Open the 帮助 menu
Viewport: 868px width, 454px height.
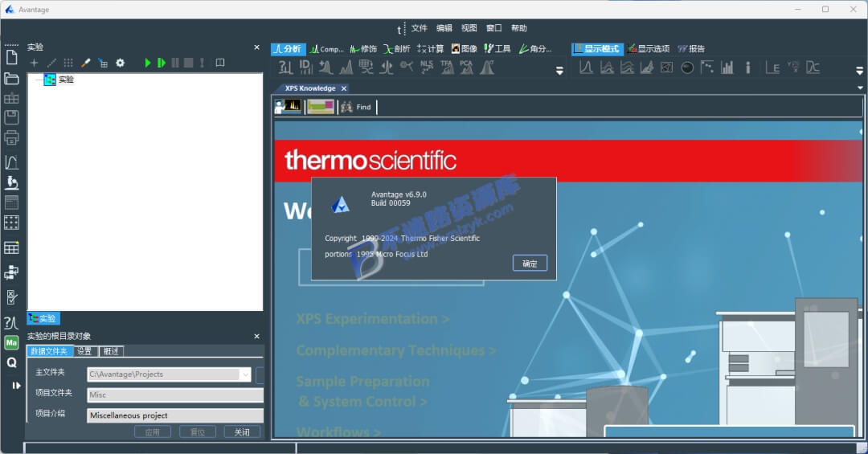518,28
